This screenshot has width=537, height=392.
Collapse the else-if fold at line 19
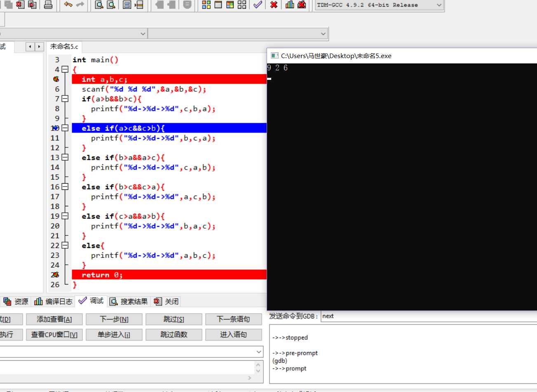(x=65, y=216)
